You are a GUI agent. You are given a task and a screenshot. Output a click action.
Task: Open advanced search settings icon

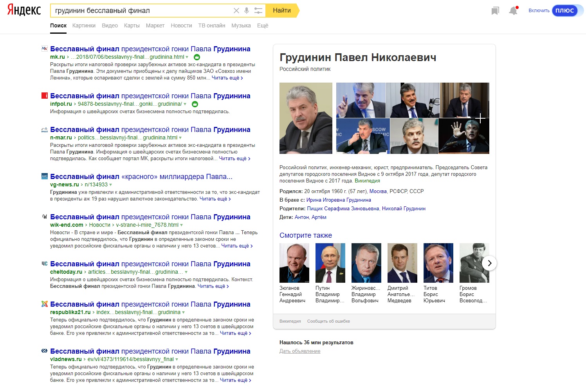point(258,11)
